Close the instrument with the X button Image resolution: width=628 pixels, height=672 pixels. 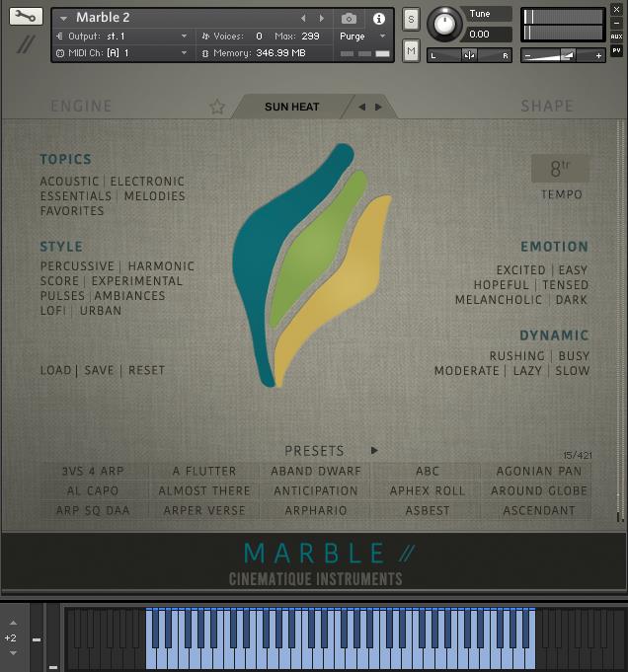tap(616, 9)
